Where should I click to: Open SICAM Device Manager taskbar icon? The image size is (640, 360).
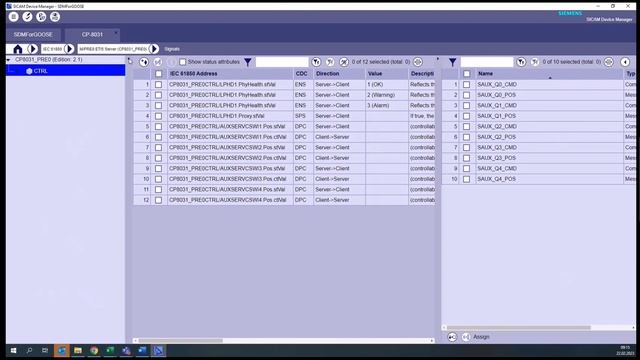coord(158,351)
